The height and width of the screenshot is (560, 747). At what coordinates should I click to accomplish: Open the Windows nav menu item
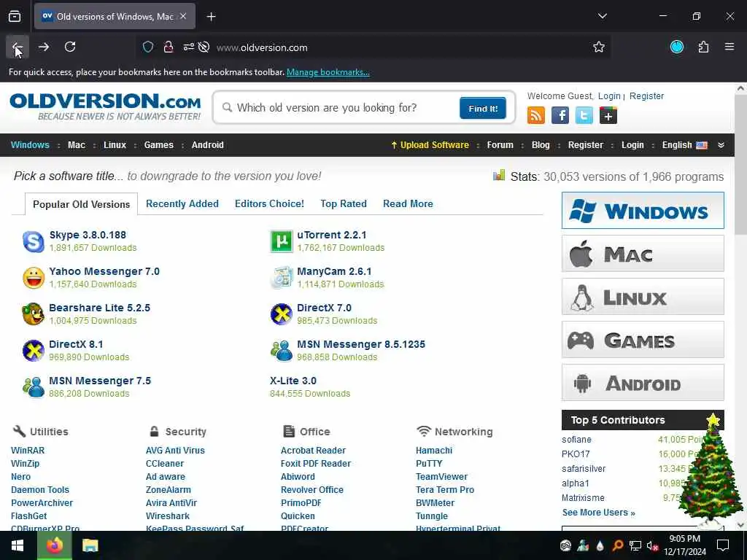[x=30, y=145]
